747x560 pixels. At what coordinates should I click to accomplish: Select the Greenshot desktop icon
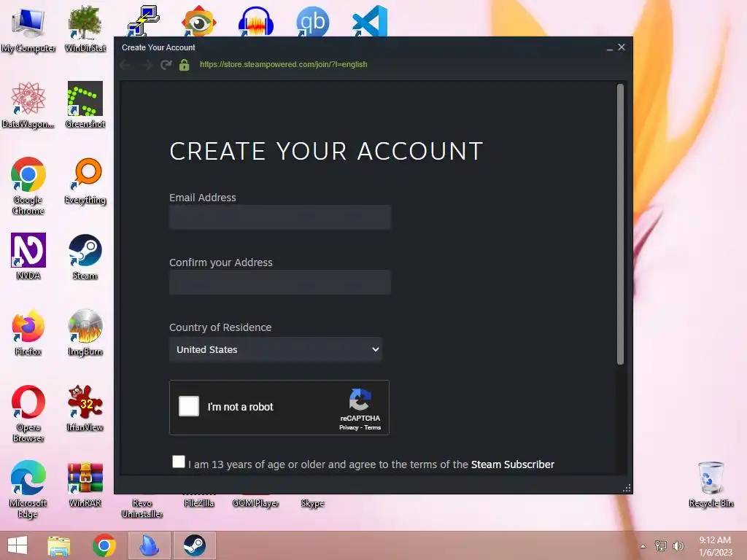[x=85, y=105]
